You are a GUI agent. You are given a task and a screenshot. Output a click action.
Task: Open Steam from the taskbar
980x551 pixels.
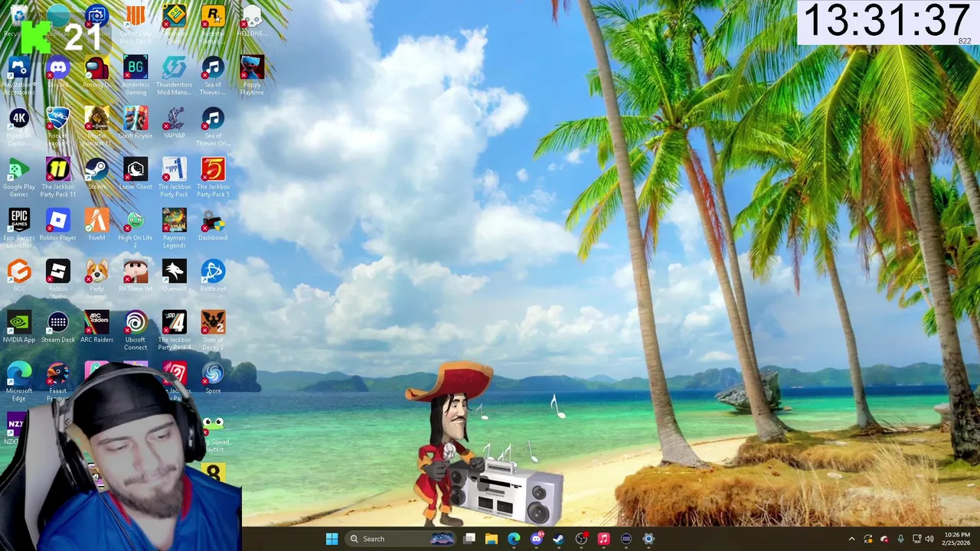tap(559, 539)
